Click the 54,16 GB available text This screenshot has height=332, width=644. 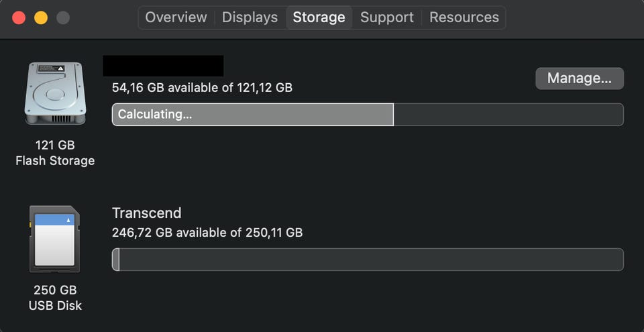click(x=202, y=88)
